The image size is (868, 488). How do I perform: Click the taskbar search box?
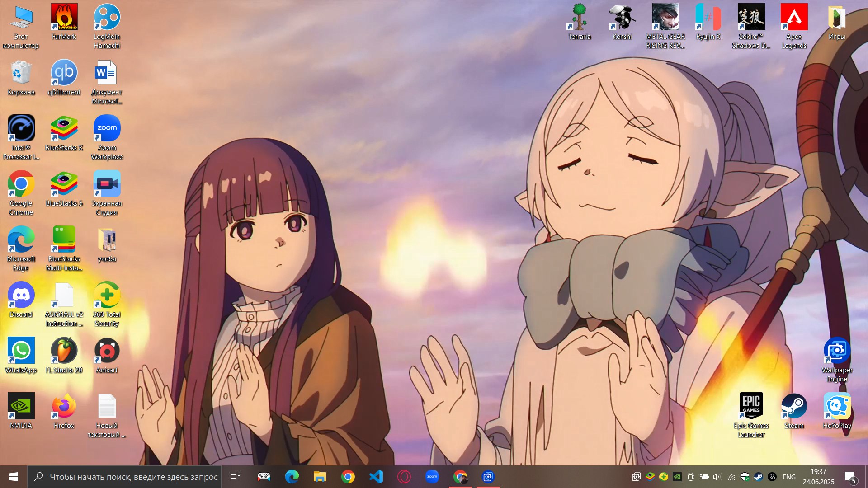(x=124, y=477)
